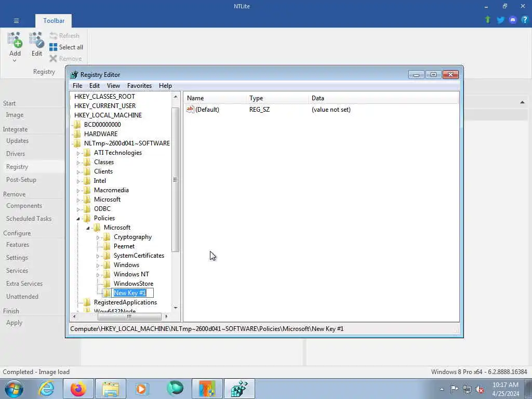Select the Windows key folder icon
532x399 pixels.
tap(107, 265)
